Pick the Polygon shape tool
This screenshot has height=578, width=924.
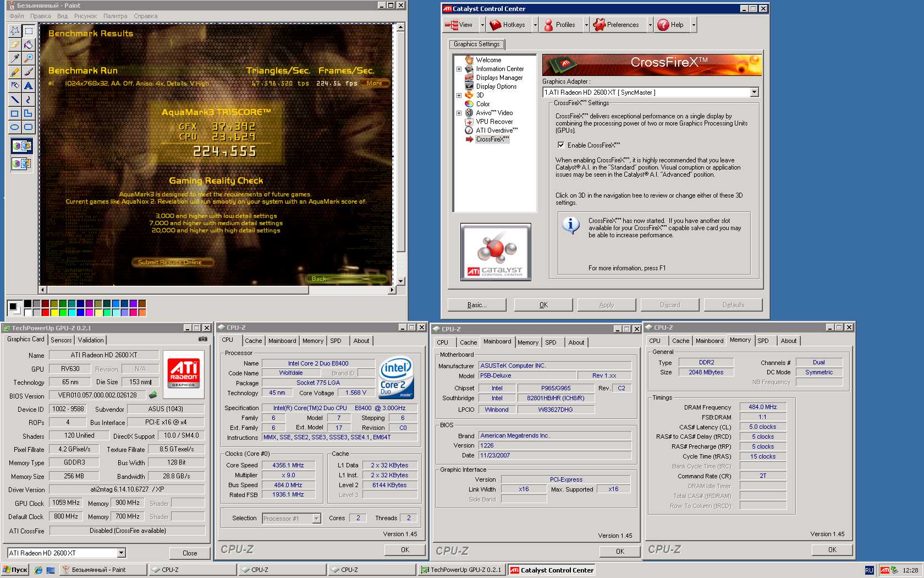(29, 113)
